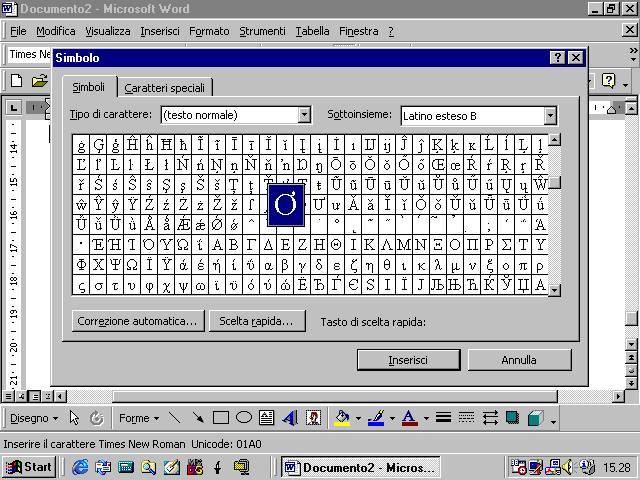Switch to Normal view button
This screenshot has width=640, height=480.
(8, 396)
